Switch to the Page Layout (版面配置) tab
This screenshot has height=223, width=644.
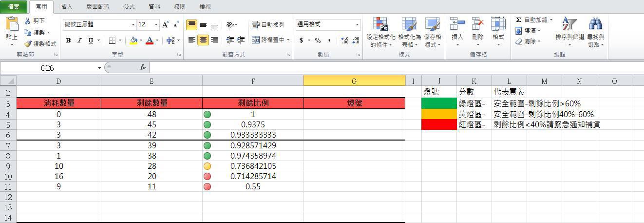[x=98, y=7]
